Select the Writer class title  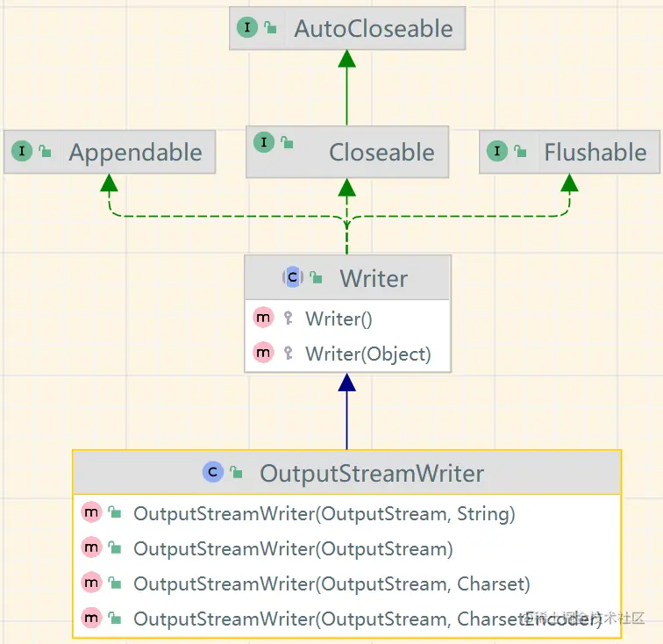click(374, 278)
